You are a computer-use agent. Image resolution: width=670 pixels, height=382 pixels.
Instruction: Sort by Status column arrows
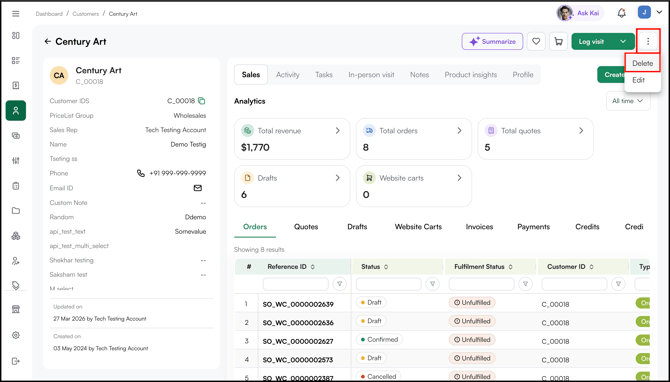[386, 267]
